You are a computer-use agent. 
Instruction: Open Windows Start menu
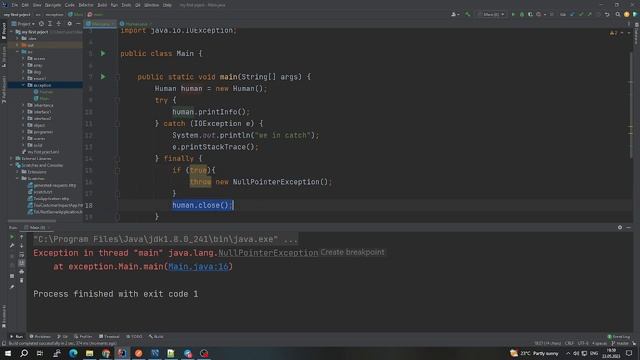[8, 353]
